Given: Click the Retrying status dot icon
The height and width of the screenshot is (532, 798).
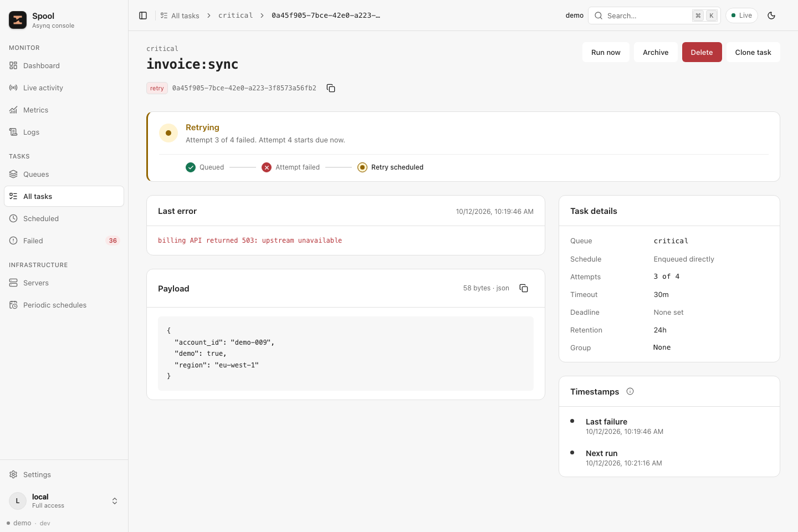Looking at the screenshot, I should [168, 133].
